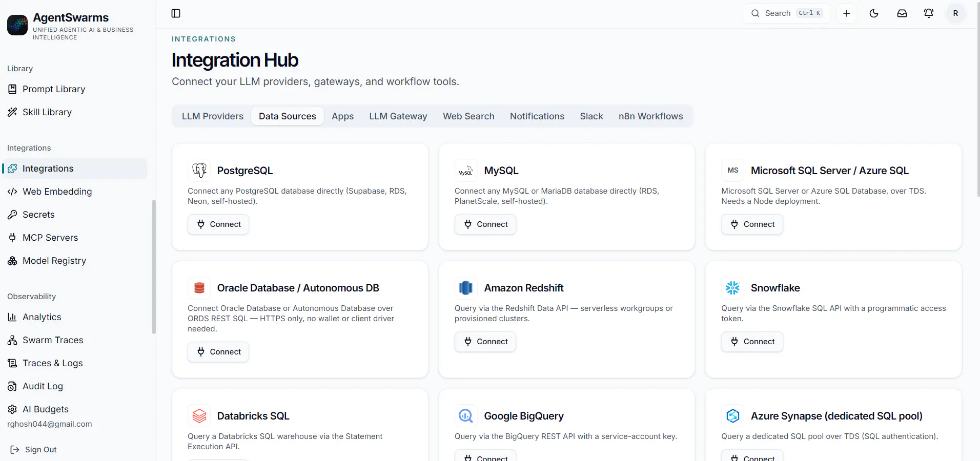This screenshot has height=461, width=980.
Task: Click the Sign Out button
Action: pyautogui.click(x=34, y=450)
